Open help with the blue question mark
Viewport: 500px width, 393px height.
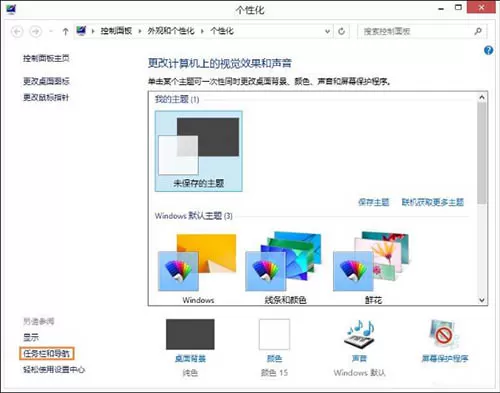click(x=488, y=50)
